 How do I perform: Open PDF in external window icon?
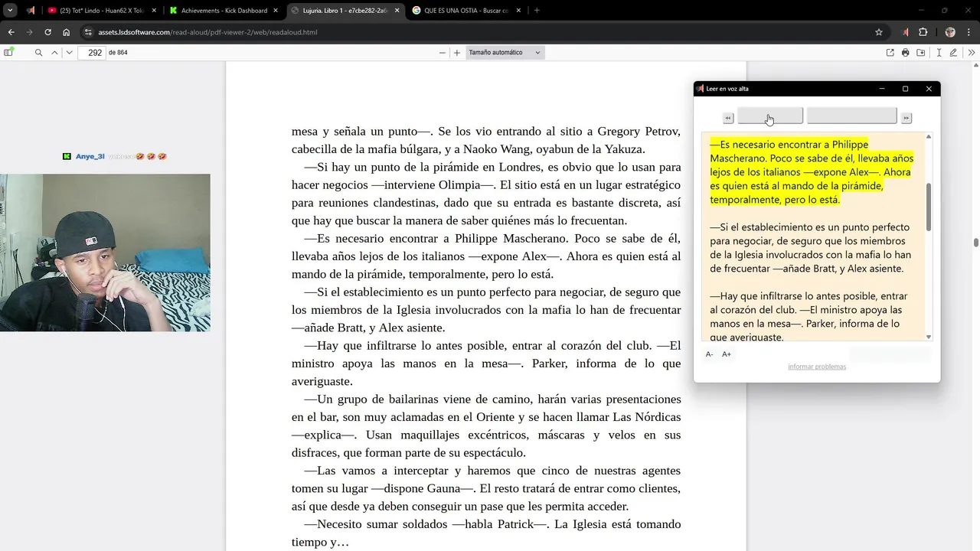pos(890,53)
